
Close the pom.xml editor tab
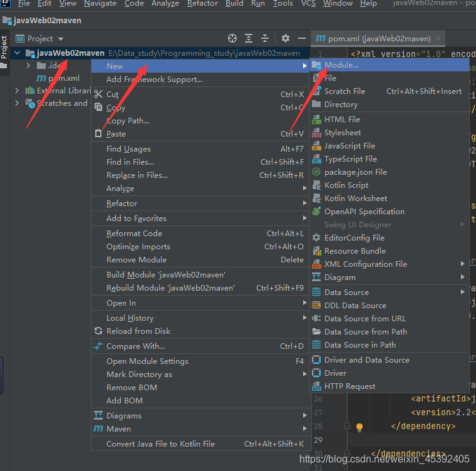438,38
